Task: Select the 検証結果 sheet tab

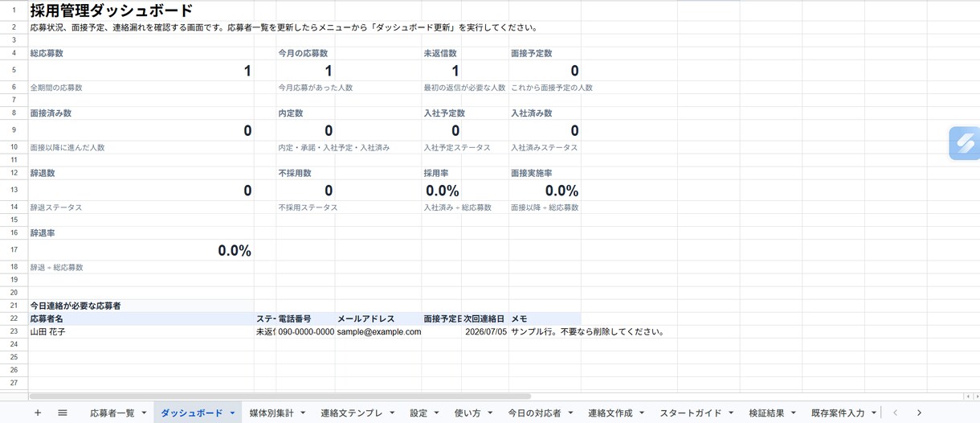Action: 766,413
